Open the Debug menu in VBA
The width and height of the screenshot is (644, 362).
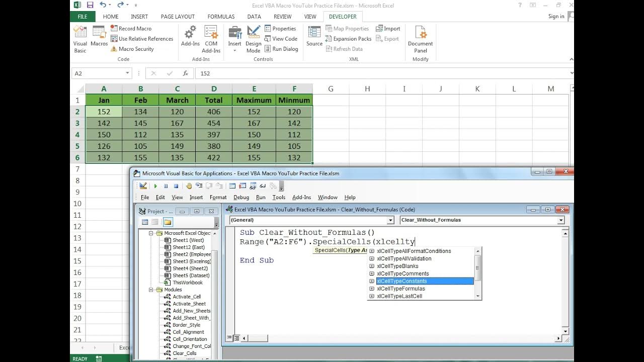(241, 197)
